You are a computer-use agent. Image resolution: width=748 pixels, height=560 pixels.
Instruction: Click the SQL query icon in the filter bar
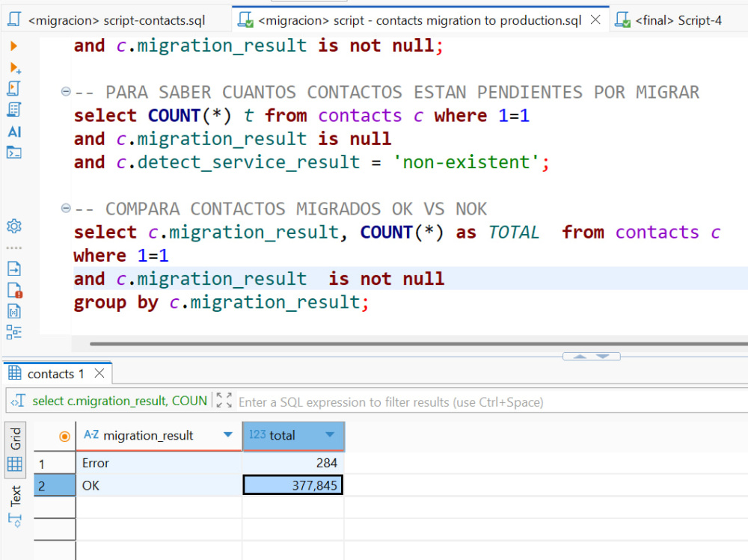18,401
